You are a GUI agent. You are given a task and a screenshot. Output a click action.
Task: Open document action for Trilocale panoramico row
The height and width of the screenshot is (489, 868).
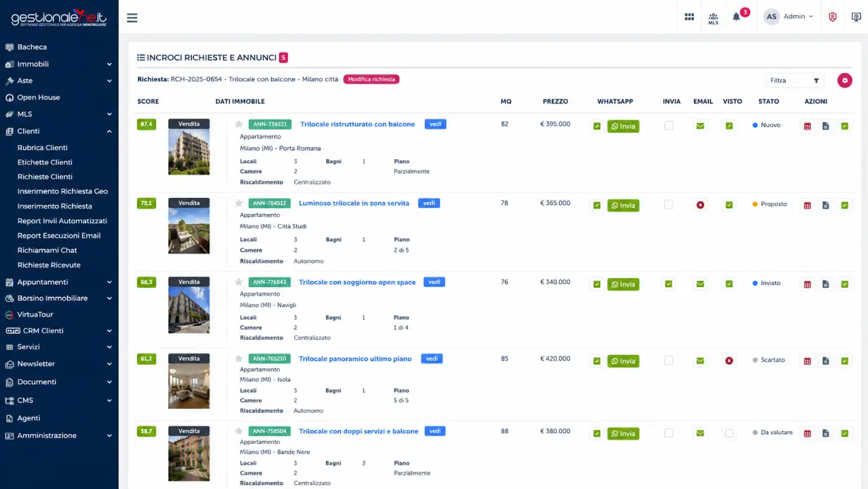coord(826,361)
